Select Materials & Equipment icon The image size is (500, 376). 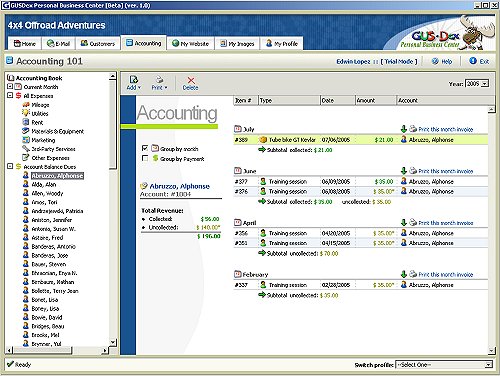(x=26, y=131)
